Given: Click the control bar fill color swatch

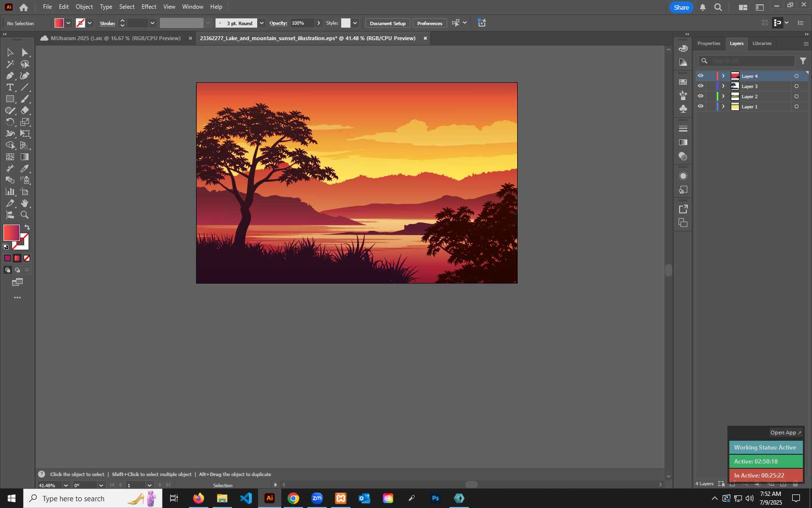Looking at the screenshot, I should 59,23.
